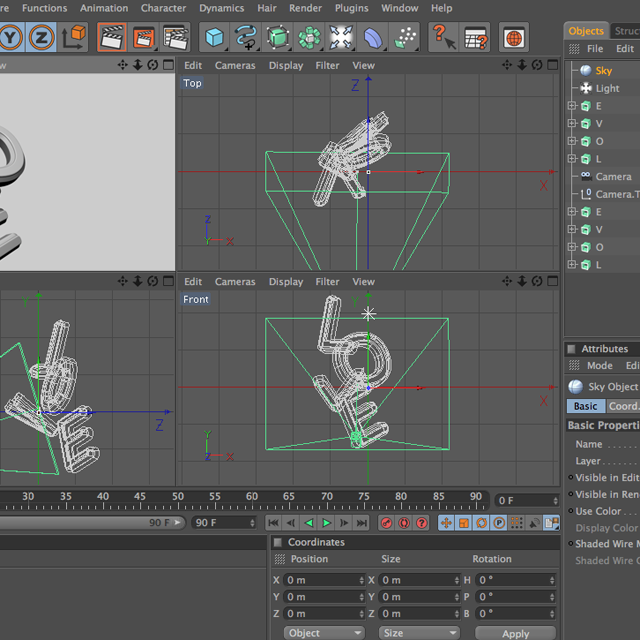Add a Cube primitive object
The width and height of the screenshot is (640, 640).
click(x=214, y=38)
